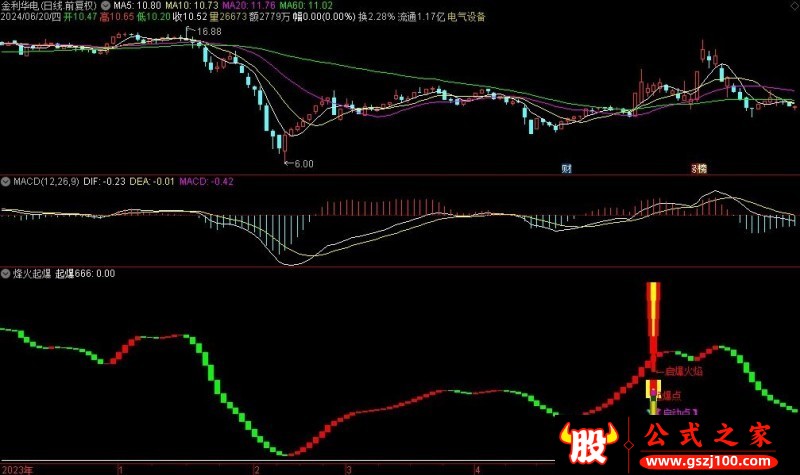Screen dimensions: 800x475
Task: Click the small yellow 爆点 marker icon
Action: pyautogui.click(x=653, y=390)
